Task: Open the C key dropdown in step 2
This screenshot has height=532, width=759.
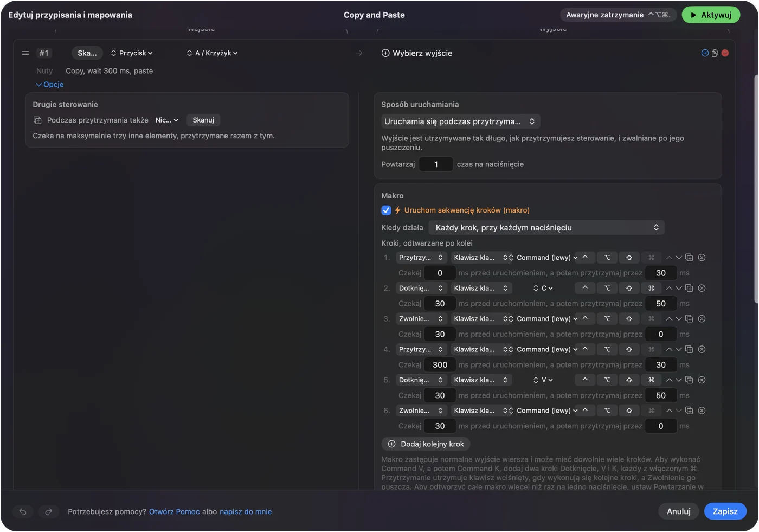Action: point(543,288)
